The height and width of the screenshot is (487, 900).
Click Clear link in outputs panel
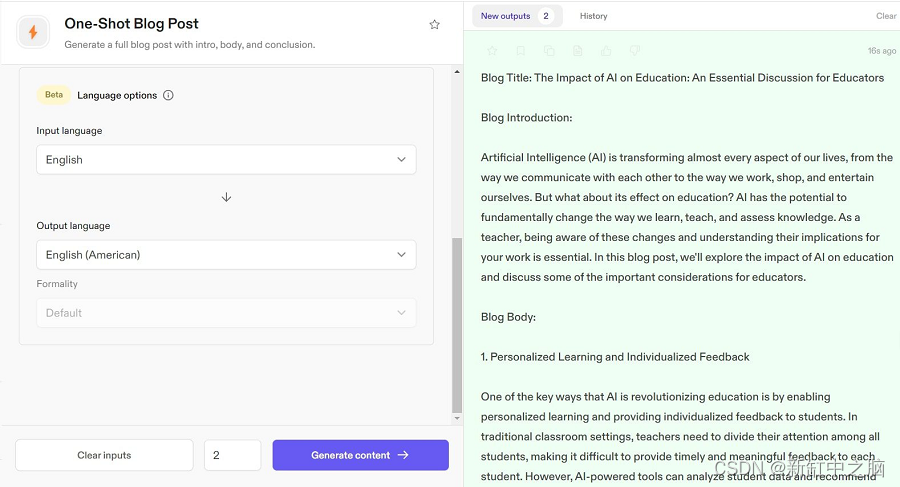[x=886, y=16]
